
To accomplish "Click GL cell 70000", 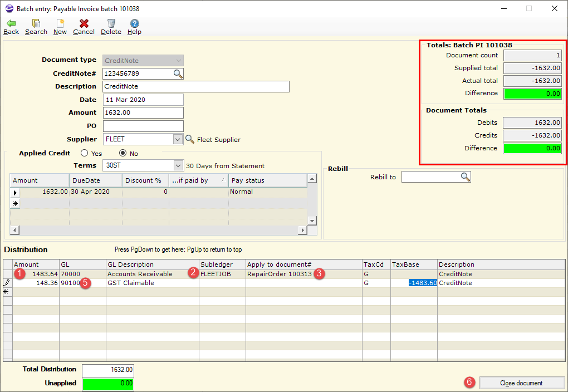I will (x=82, y=274).
